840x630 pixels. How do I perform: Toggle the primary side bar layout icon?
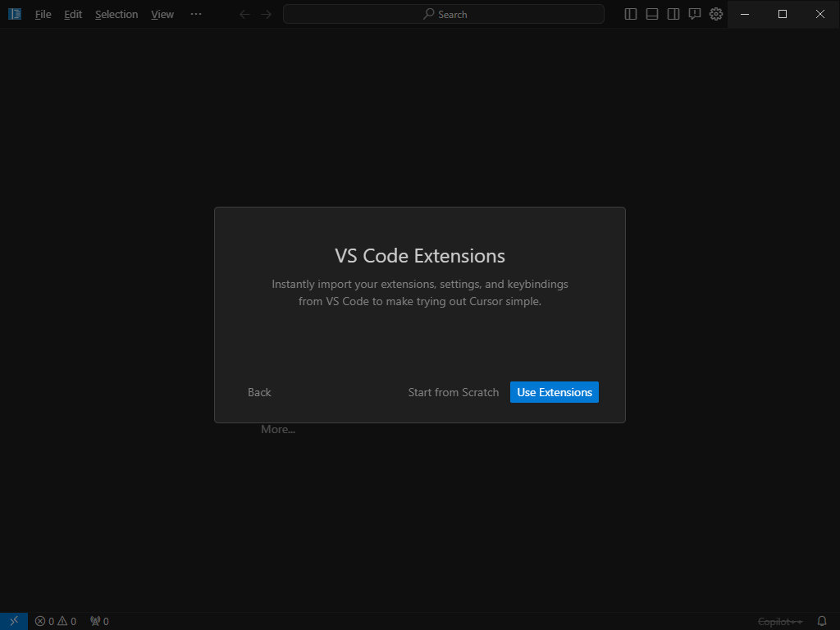(631, 15)
